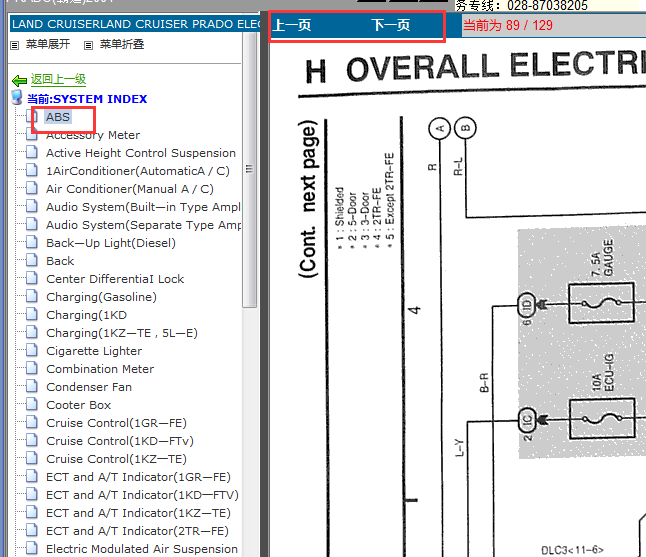Open Cruise Control(1GR-FE) entry
The height and width of the screenshot is (557, 646).
tap(117, 423)
